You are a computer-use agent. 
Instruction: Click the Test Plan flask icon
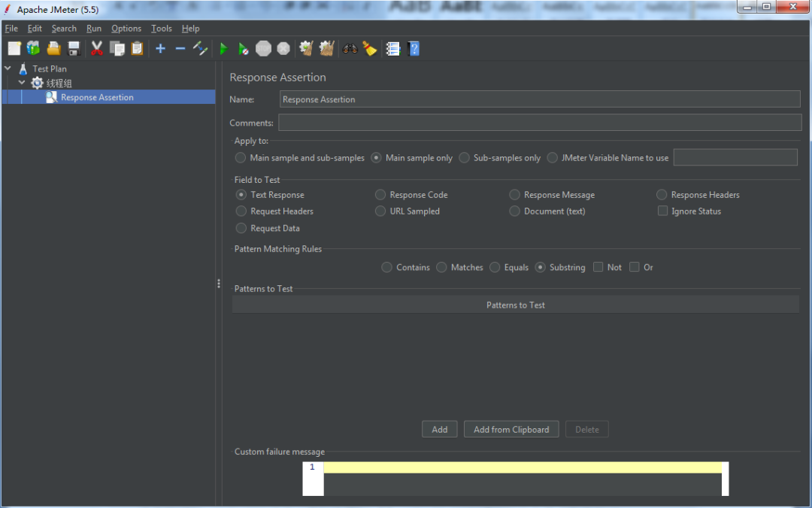point(23,68)
